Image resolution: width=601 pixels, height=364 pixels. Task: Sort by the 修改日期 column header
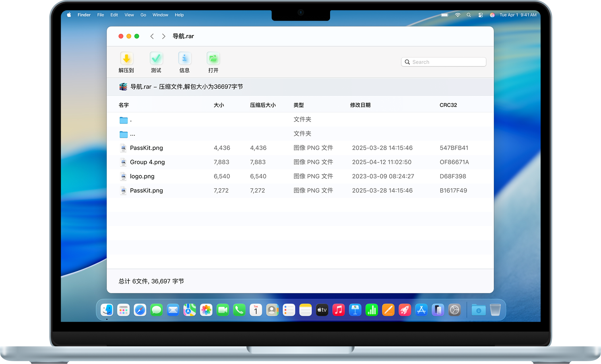360,105
